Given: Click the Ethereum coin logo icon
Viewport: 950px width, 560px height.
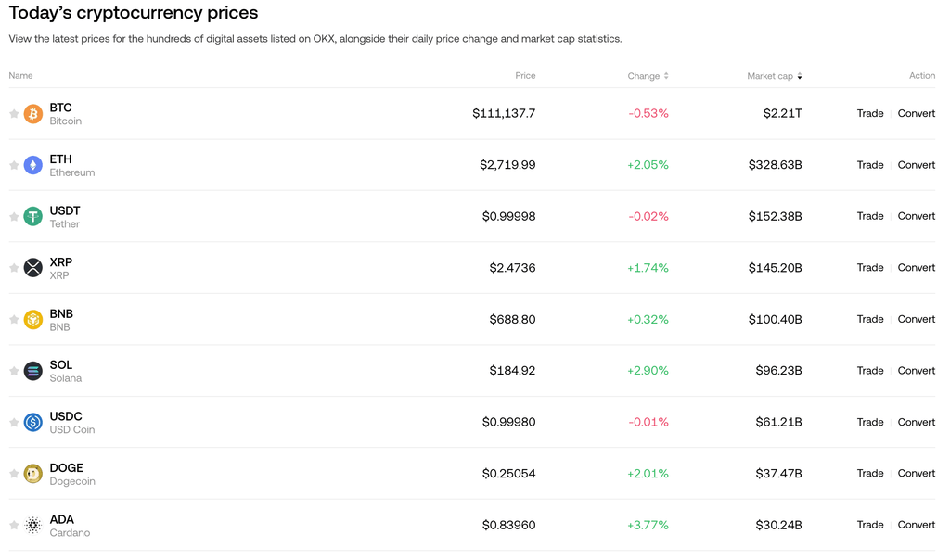Looking at the screenshot, I should (x=33, y=165).
